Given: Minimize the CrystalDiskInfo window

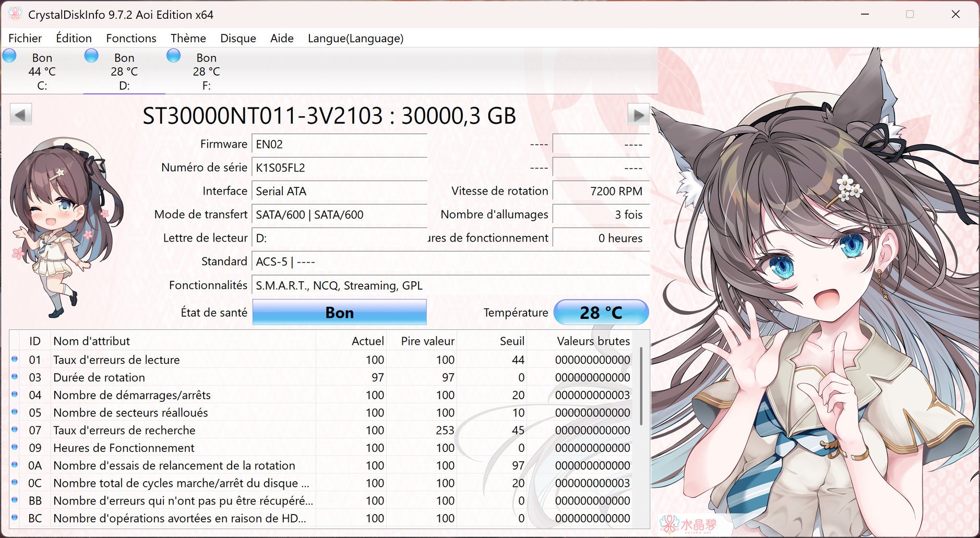Looking at the screenshot, I should click(865, 14).
